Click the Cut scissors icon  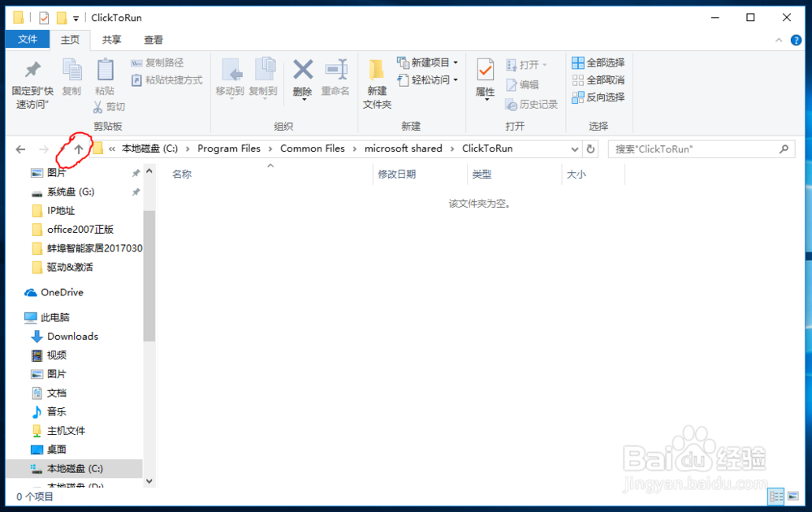pos(97,107)
